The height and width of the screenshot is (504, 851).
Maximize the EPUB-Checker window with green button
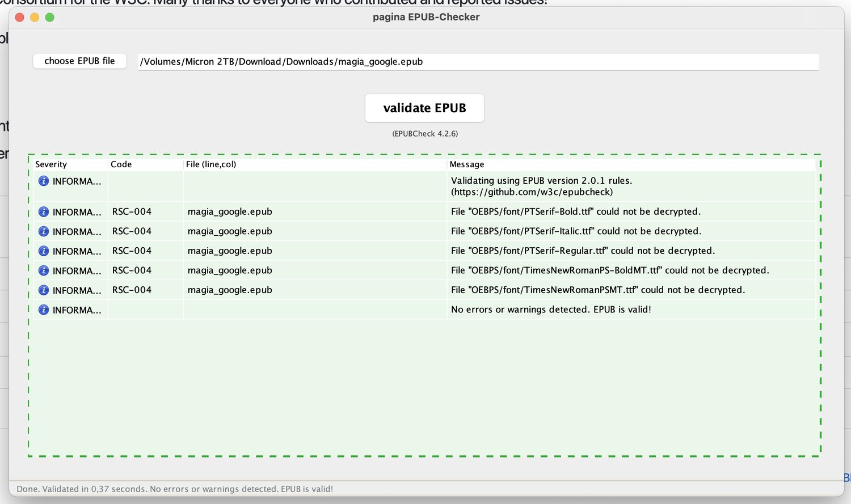pyautogui.click(x=50, y=18)
